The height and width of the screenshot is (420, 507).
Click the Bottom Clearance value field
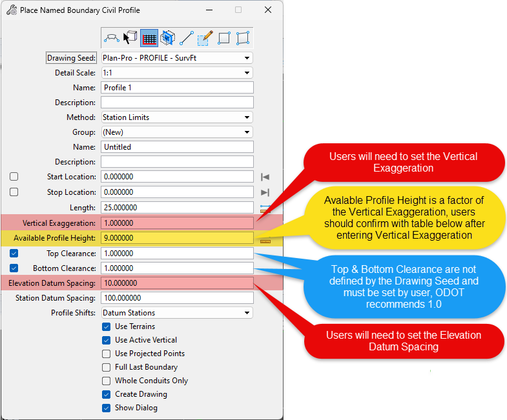tap(177, 268)
